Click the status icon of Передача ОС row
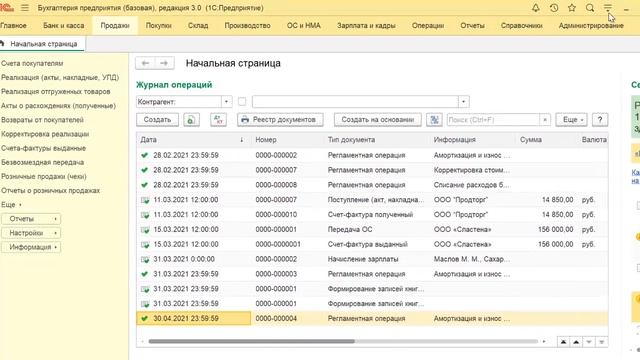The height and width of the screenshot is (360, 640). click(145, 229)
